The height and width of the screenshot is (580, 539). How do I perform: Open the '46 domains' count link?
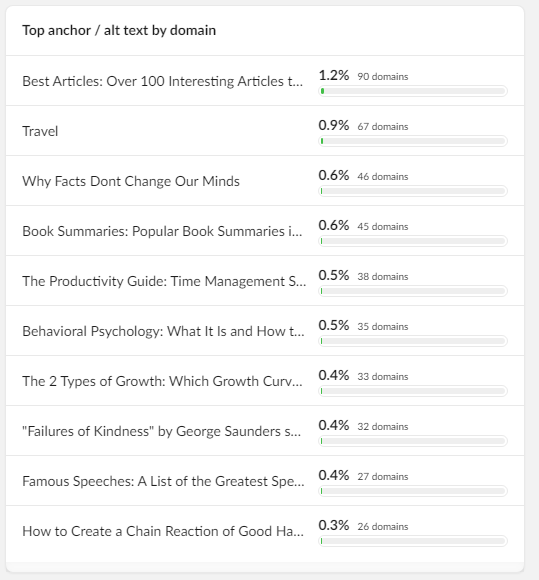383,176
